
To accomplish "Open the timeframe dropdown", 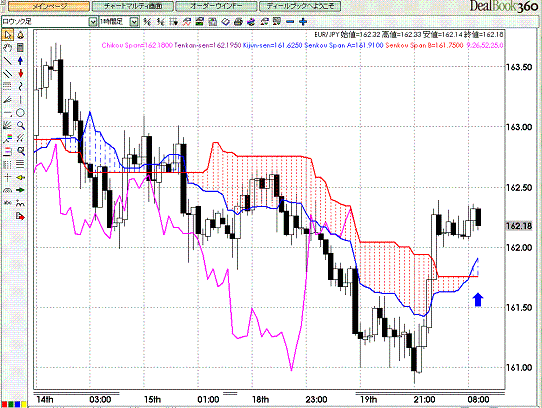I will pos(134,22).
